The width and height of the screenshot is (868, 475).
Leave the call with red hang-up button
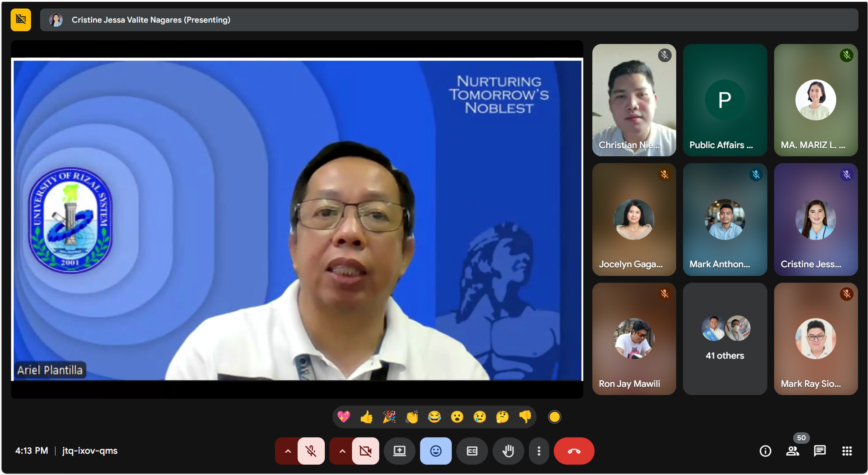[x=574, y=451]
